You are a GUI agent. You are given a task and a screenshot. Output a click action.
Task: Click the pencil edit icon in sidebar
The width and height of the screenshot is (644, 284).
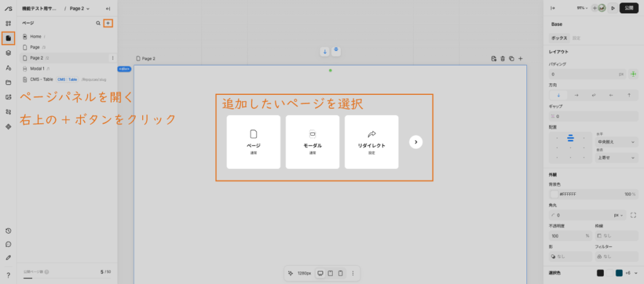pyautogui.click(x=8, y=258)
